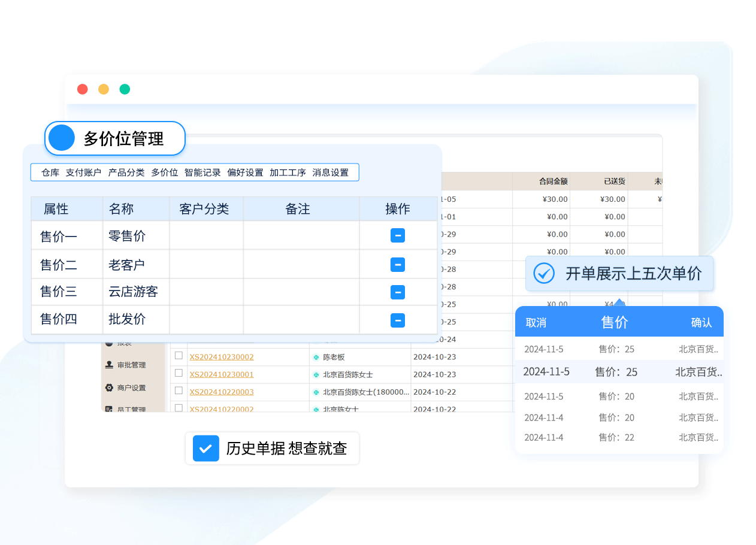This screenshot has width=756, height=545.
Task: Click the minus icon for 售价一 row
Action: coord(397,235)
